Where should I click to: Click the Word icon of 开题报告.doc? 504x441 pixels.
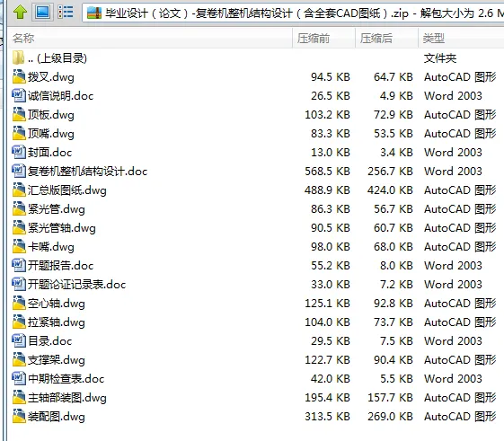coord(19,266)
